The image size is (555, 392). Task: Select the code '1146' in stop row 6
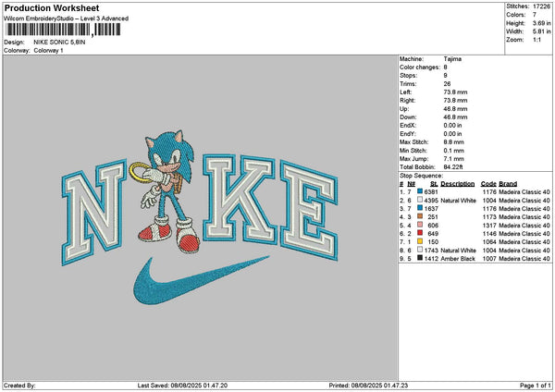[x=490, y=234]
